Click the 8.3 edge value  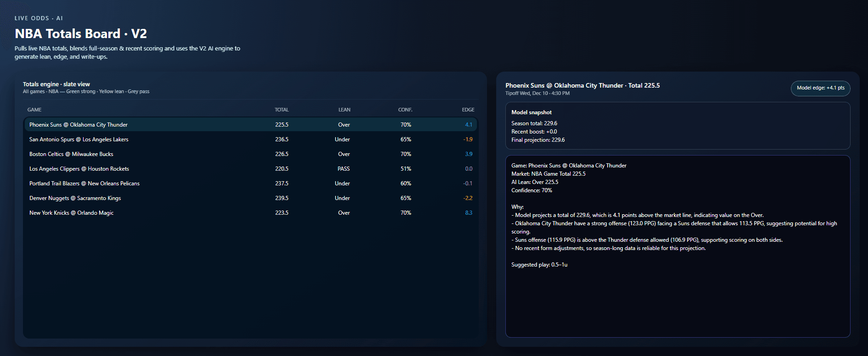point(469,213)
